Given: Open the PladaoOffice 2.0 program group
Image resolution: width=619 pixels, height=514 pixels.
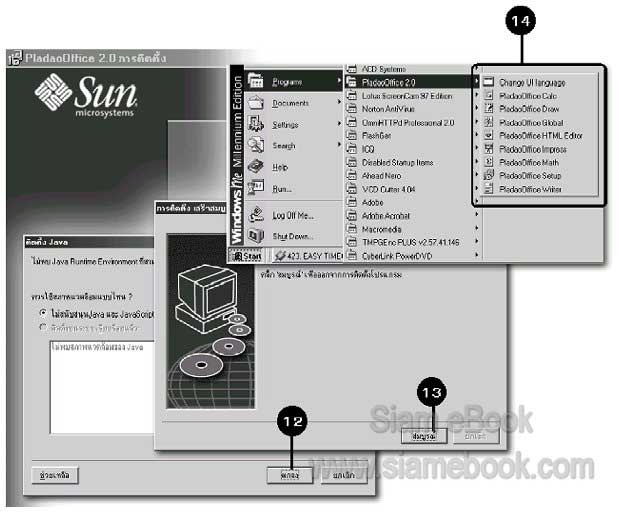Looking at the screenshot, I should click(413, 82).
